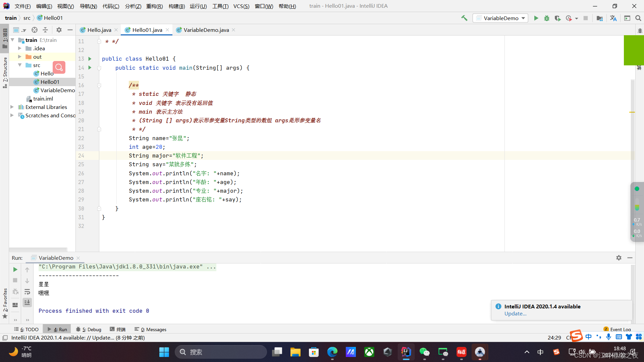This screenshot has width=644, height=362.
Task: Click the Translate icon in the toolbar
Action: click(x=613, y=18)
